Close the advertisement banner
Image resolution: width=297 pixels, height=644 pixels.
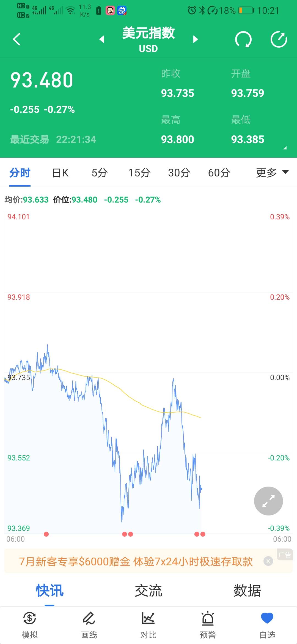pos(268,561)
